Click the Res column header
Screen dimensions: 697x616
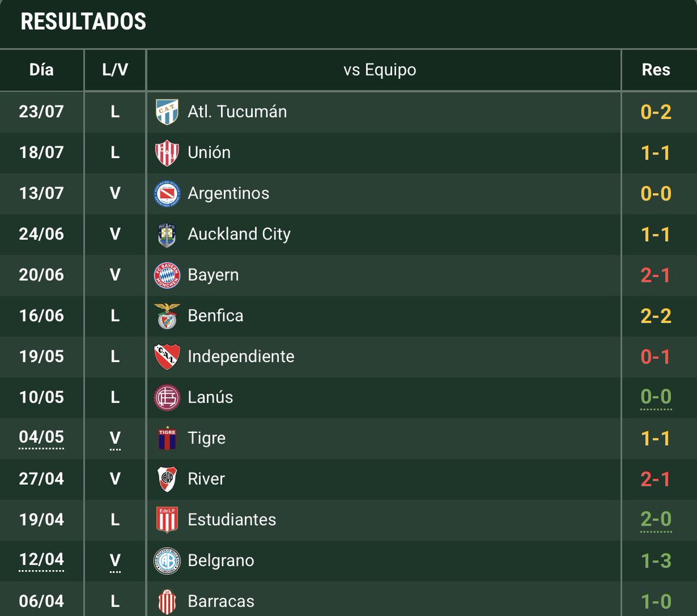[x=656, y=70]
